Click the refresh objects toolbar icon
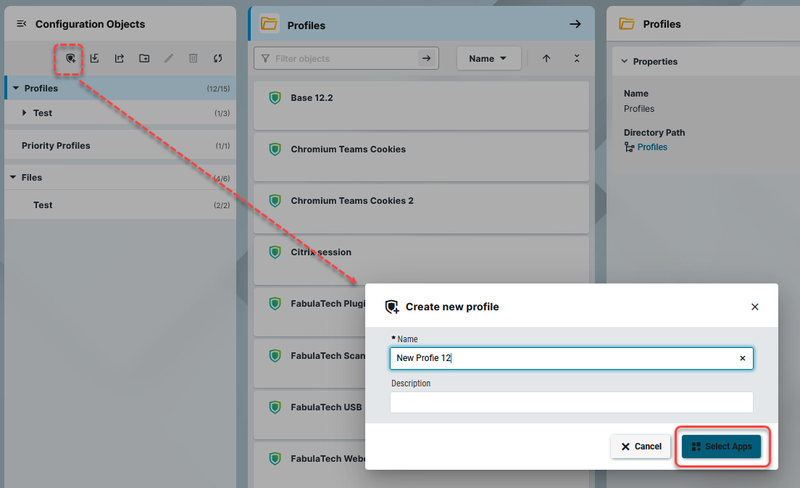Viewport: 800px width, 488px height. (217, 59)
